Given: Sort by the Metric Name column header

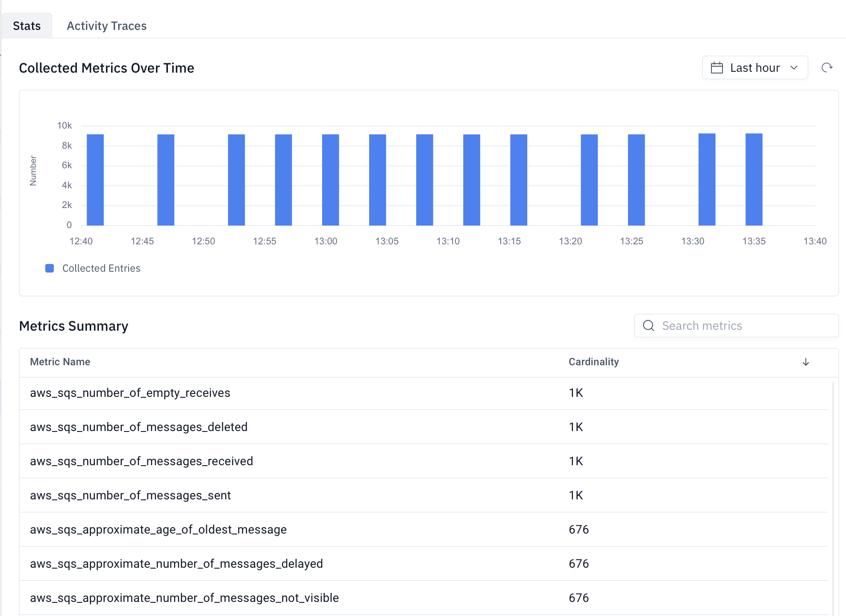Looking at the screenshot, I should point(60,362).
